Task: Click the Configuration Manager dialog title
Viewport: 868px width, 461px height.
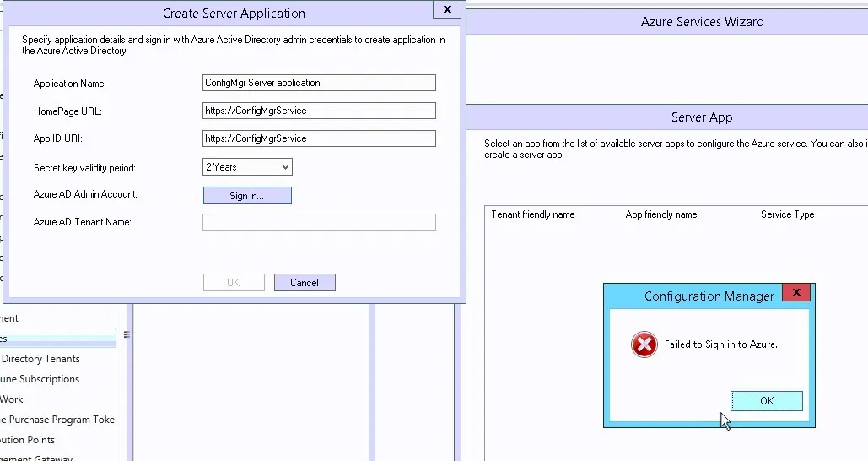Action: pos(709,296)
